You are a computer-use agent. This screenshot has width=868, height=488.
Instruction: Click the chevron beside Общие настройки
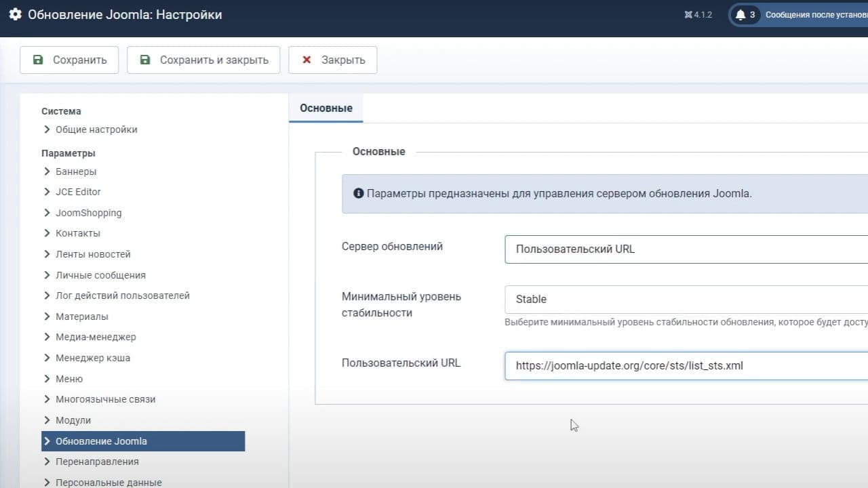tap(47, 129)
